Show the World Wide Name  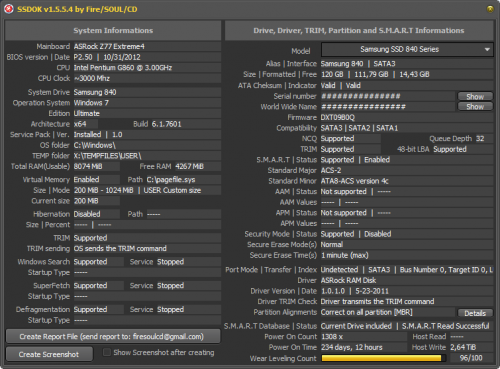475,107
